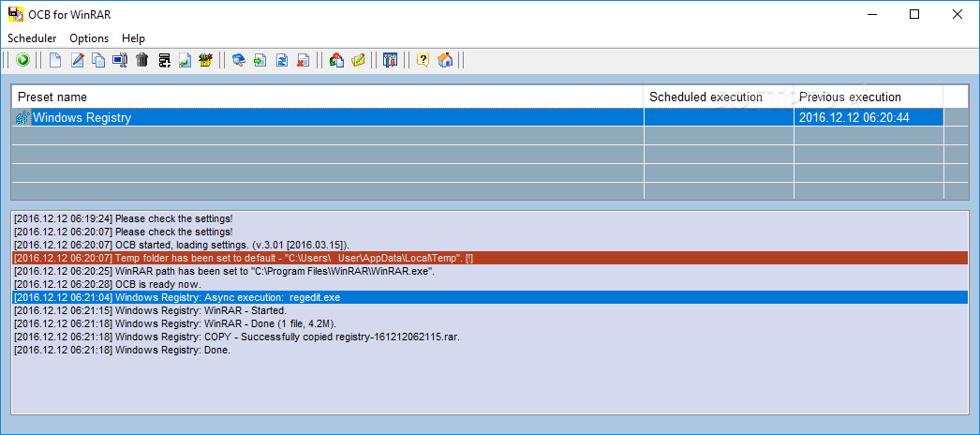Click the Scheduled execution column header
The height and width of the screenshot is (435, 980).
pyautogui.click(x=719, y=97)
